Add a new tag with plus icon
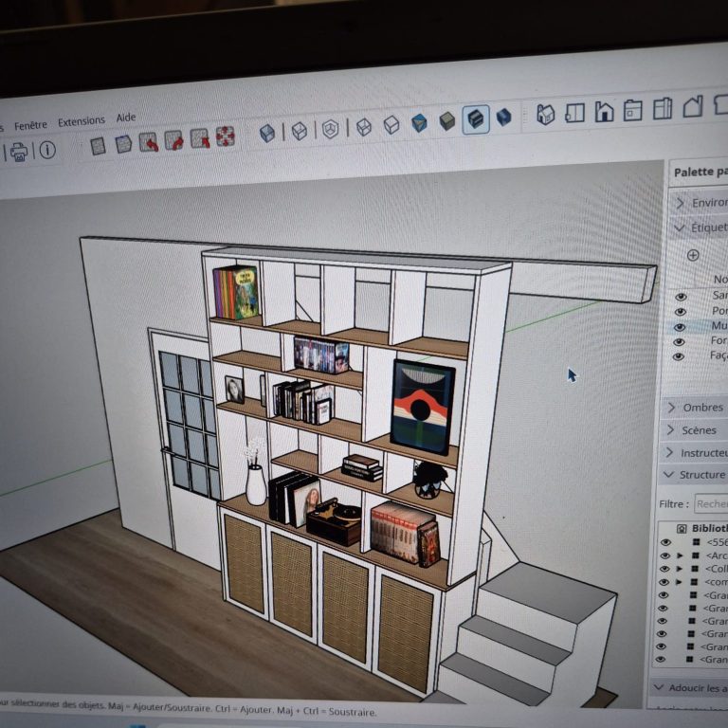Viewport: 728px width, 728px height. tap(693, 255)
